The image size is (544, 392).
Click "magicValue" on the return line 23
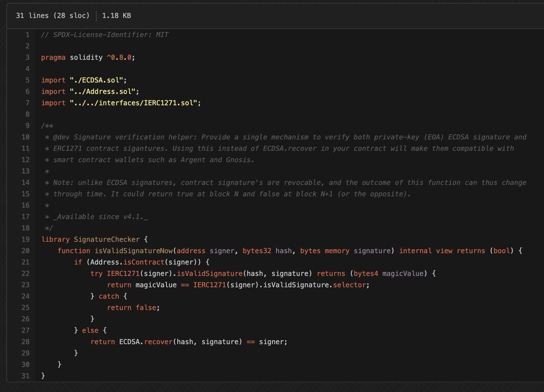click(x=156, y=285)
